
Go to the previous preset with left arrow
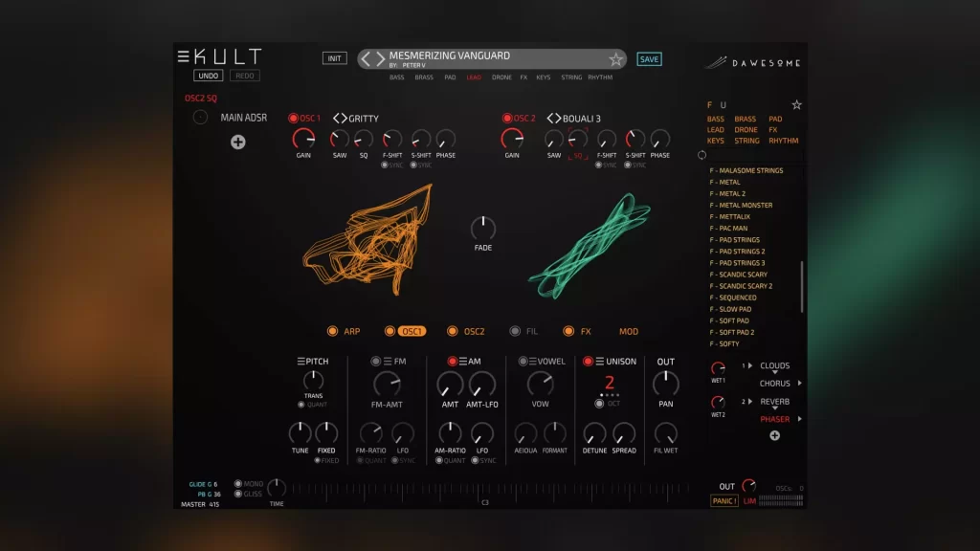[x=367, y=58]
